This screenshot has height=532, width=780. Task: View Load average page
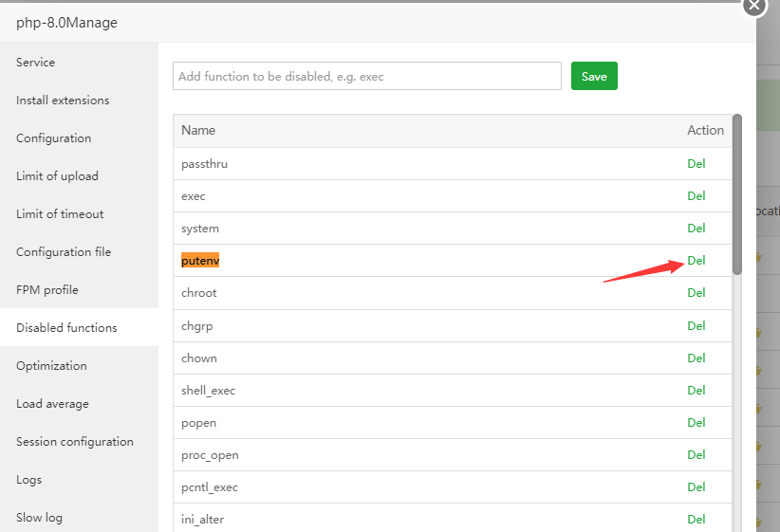[52, 404]
